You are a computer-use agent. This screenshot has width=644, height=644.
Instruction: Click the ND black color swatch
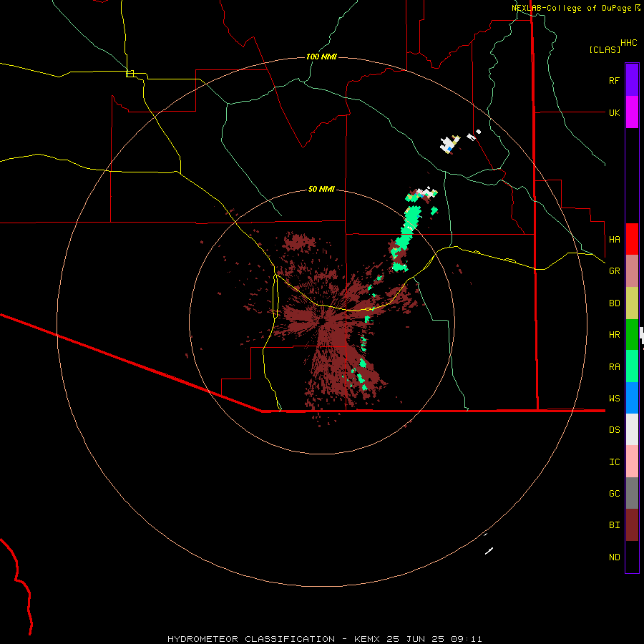click(x=632, y=557)
